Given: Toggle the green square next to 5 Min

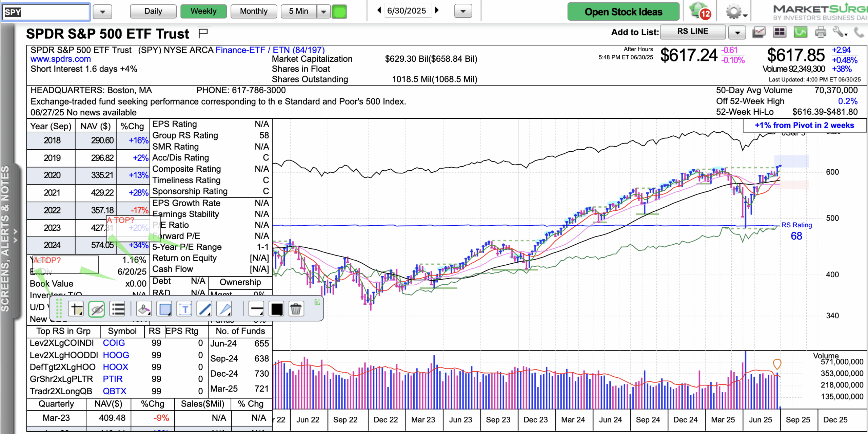Looking at the screenshot, I should coord(339,12).
